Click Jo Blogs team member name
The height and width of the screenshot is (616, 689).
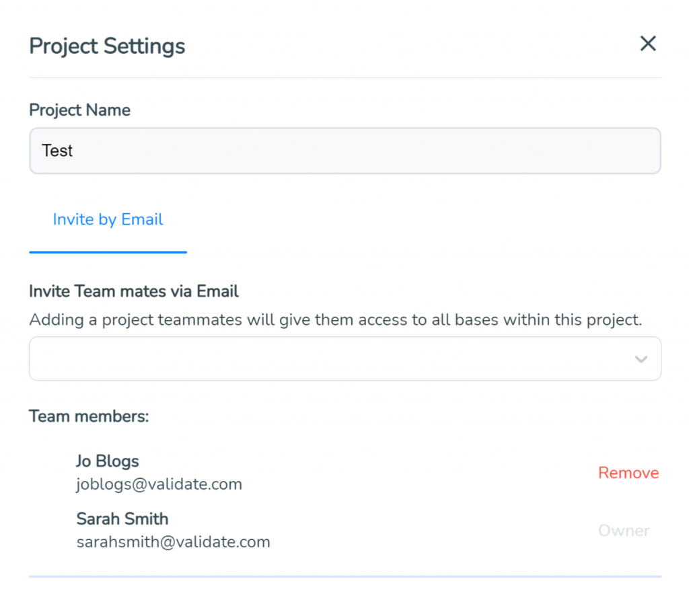107,461
